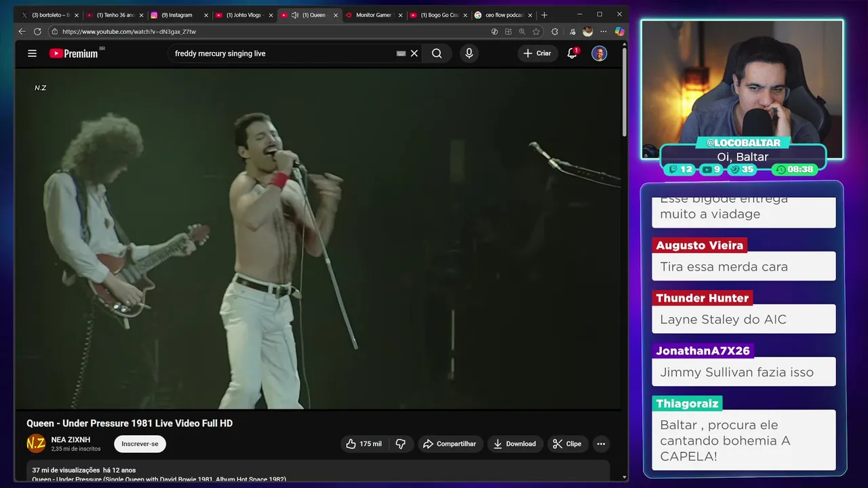Click the N.Z watermark in the video
The image size is (868, 488).
pyautogui.click(x=41, y=88)
